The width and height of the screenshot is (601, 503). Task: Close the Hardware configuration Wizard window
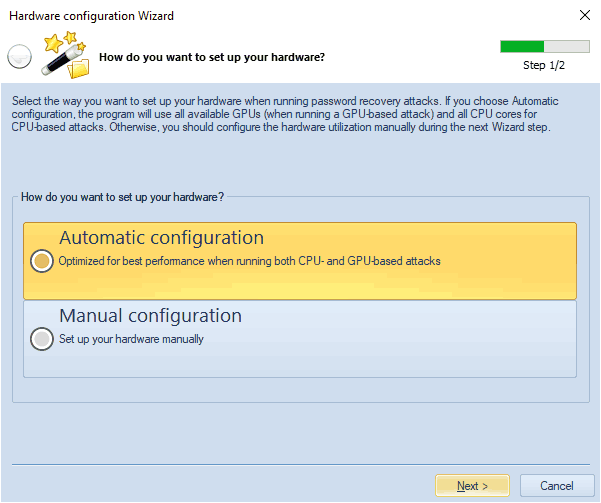tap(585, 15)
